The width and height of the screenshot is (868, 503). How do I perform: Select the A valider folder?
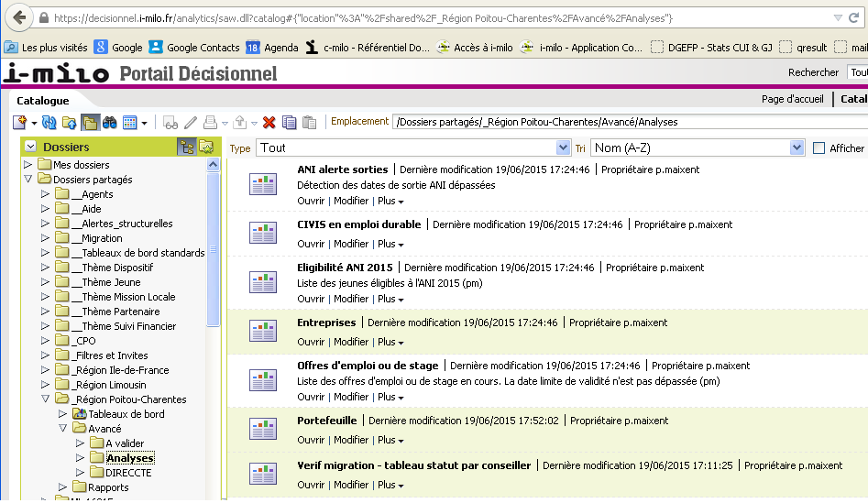[125, 443]
